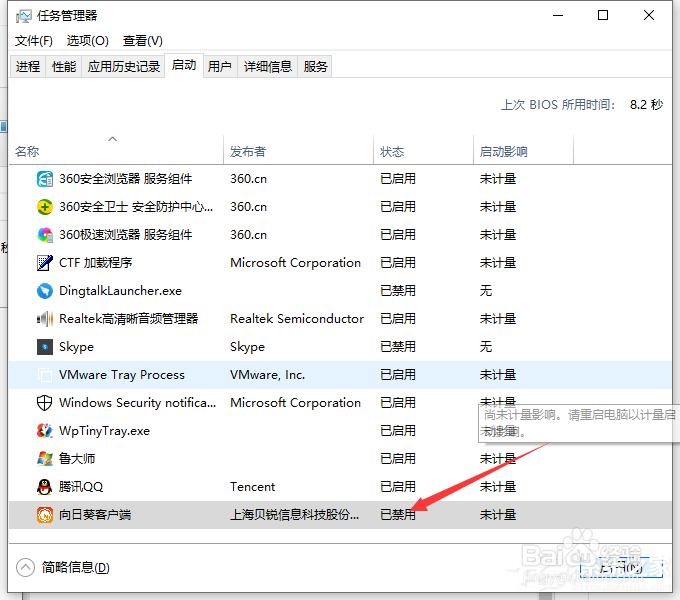680x600 pixels.
Task: Click the CTF 加载程序 pen icon
Action: point(45,263)
